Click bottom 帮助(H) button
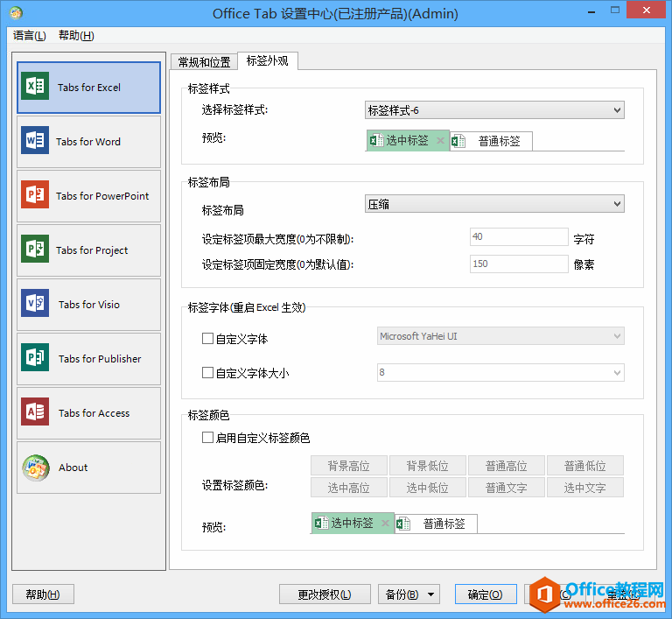This screenshot has height=619, width=672. (43, 594)
